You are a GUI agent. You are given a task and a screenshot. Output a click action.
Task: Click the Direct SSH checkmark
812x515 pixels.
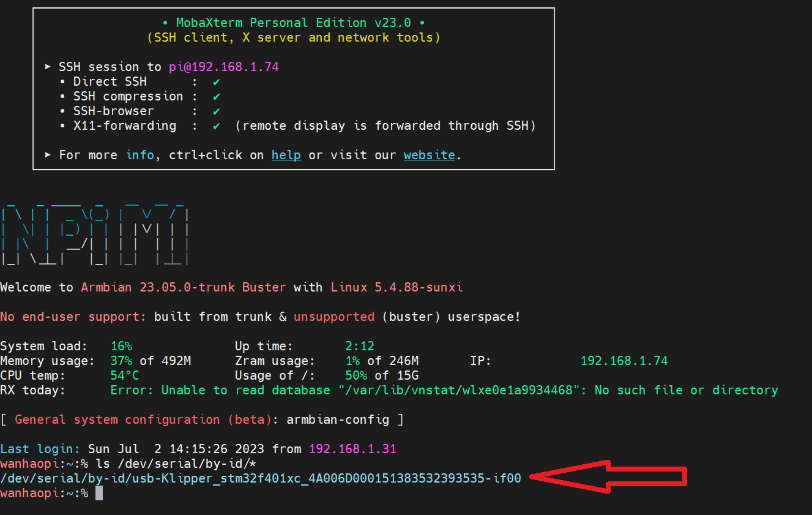point(217,81)
